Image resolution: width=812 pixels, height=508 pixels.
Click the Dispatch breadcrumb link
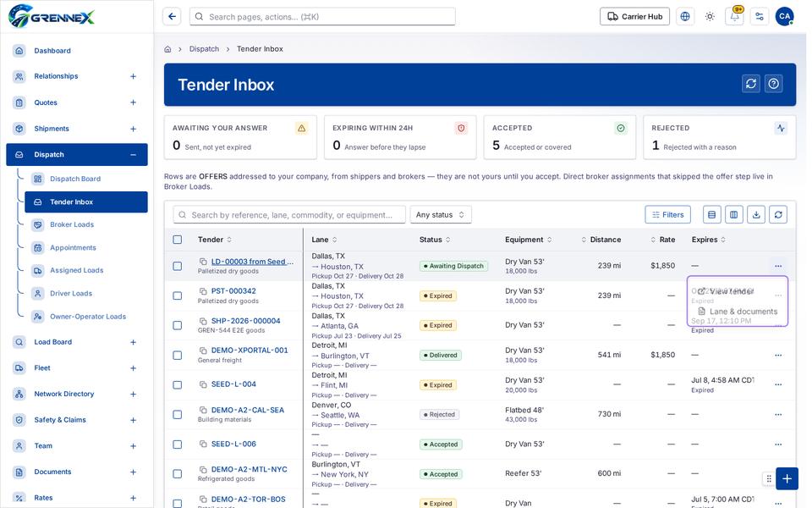click(x=204, y=49)
